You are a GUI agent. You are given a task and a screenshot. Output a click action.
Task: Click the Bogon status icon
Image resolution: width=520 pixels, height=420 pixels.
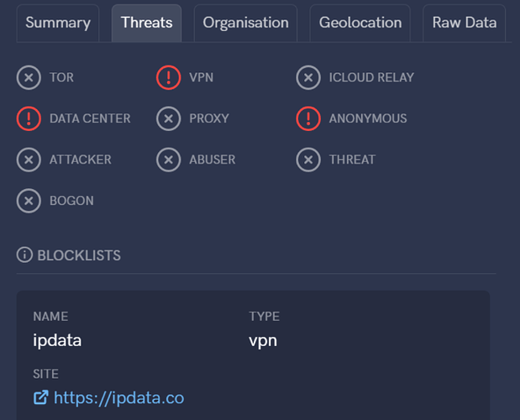pyautogui.click(x=29, y=201)
